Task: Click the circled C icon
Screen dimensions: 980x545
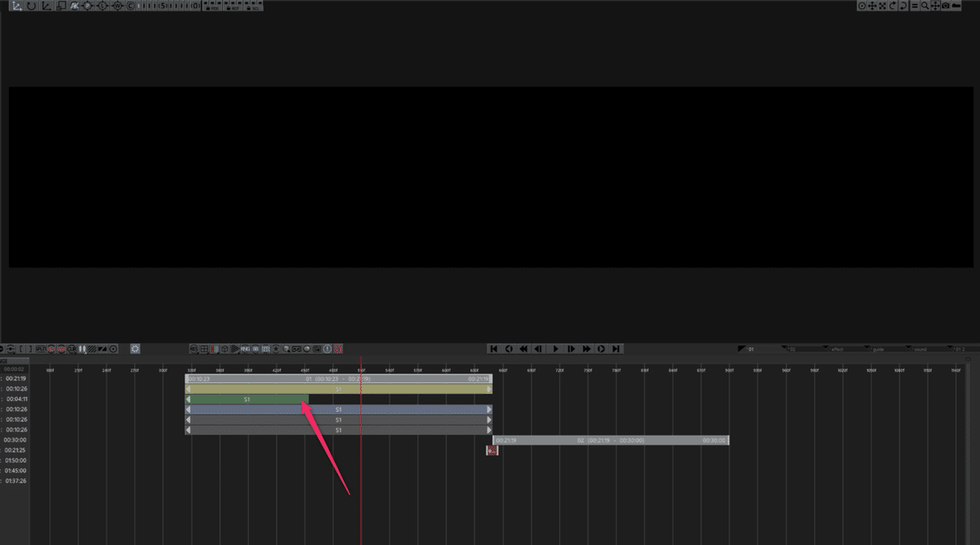Action: point(131,6)
